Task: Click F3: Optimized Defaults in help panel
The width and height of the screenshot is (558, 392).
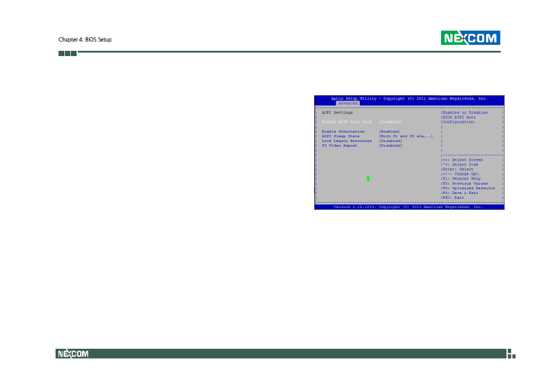Action: point(469,188)
